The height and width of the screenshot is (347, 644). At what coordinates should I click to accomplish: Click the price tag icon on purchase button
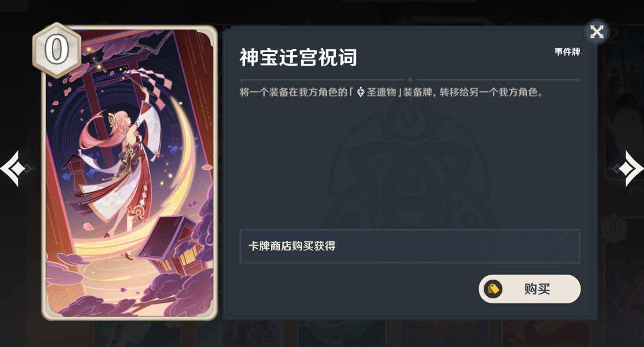pos(493,289)
